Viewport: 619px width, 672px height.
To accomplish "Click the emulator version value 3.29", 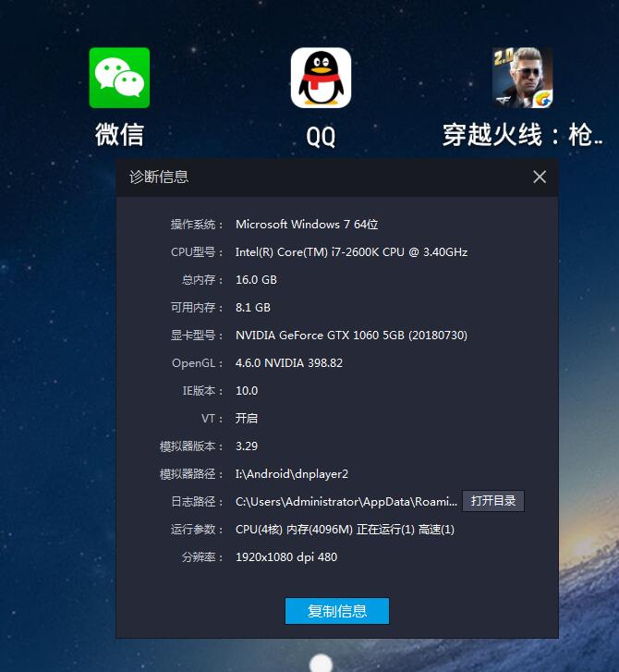I will [x=247, y=446].
